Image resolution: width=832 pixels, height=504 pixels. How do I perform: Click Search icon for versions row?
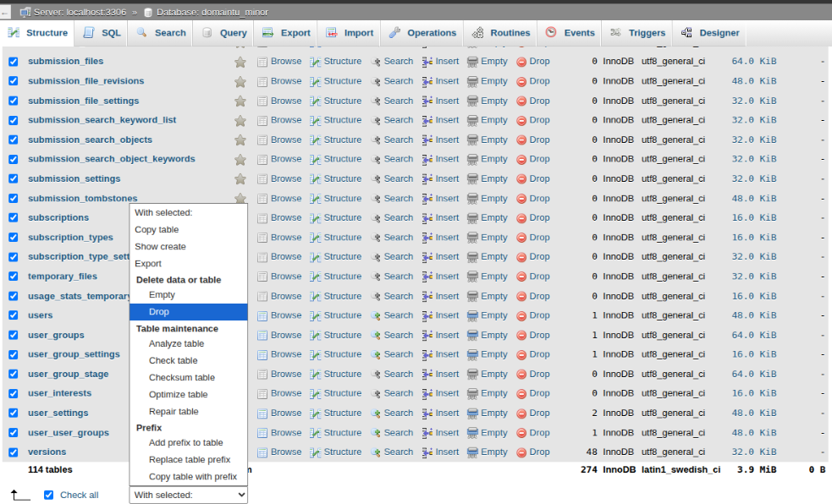pyautogui.click(x=376, y=452)
